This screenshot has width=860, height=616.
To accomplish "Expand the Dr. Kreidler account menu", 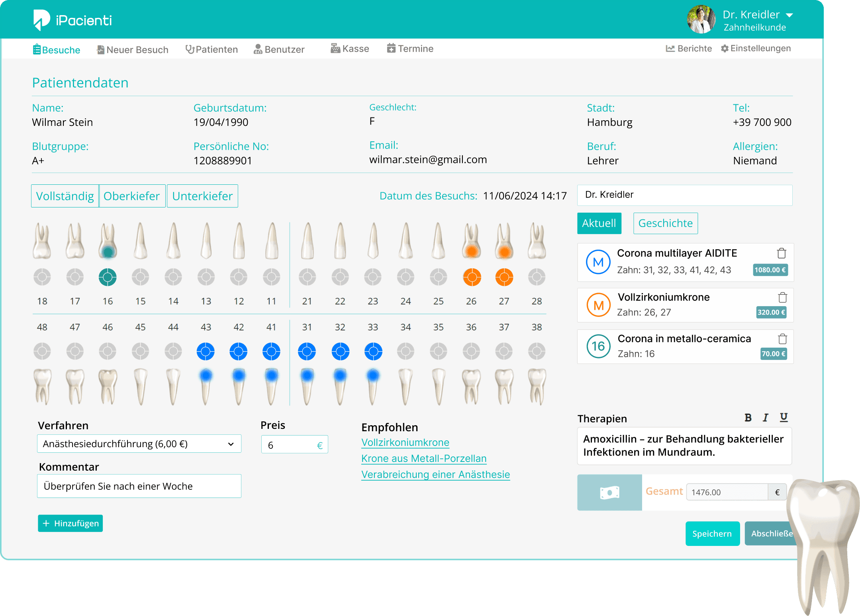I will (789, 16).
